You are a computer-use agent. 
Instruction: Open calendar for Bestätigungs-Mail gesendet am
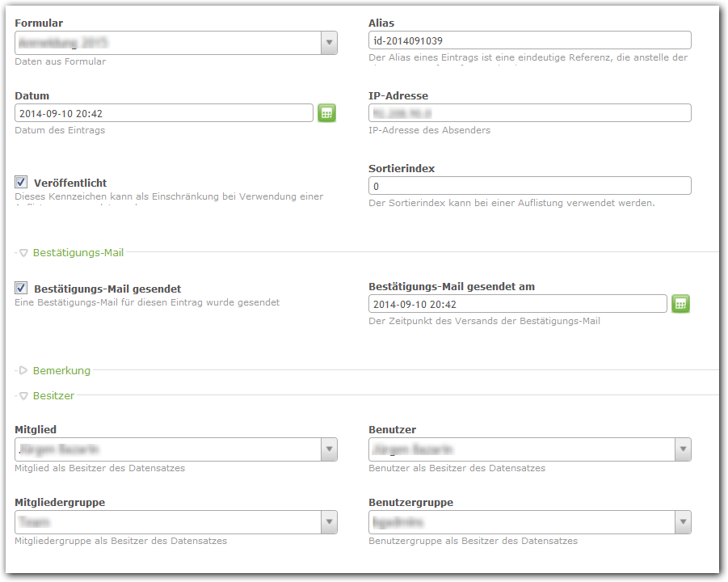point(680,304)
